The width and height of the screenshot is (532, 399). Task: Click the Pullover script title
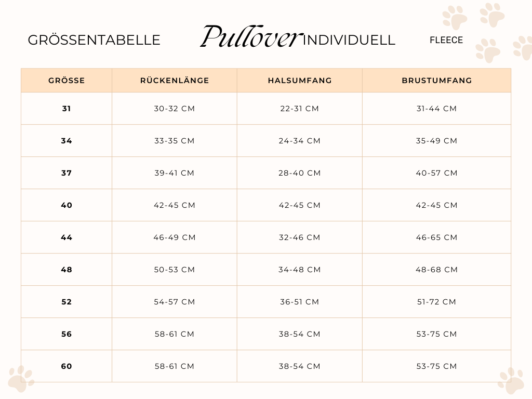250,36
